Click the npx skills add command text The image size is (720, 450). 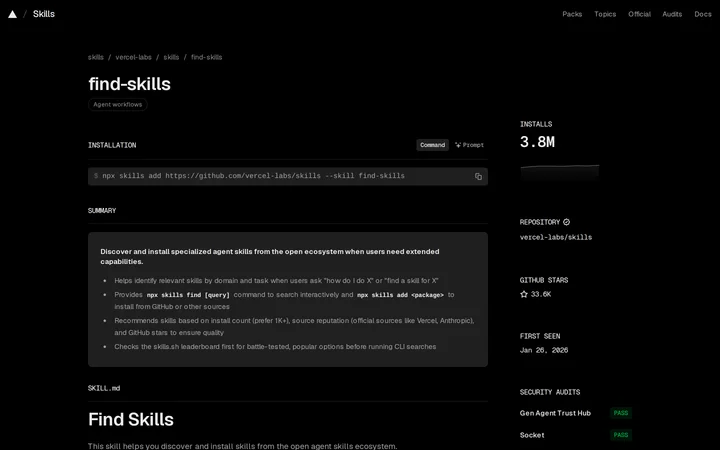pos(253,176)
